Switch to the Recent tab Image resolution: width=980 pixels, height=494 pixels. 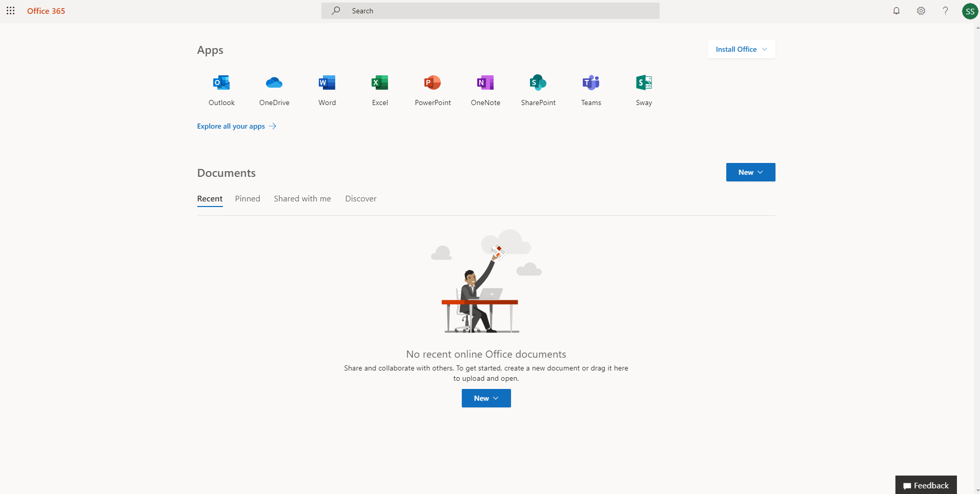210,199
